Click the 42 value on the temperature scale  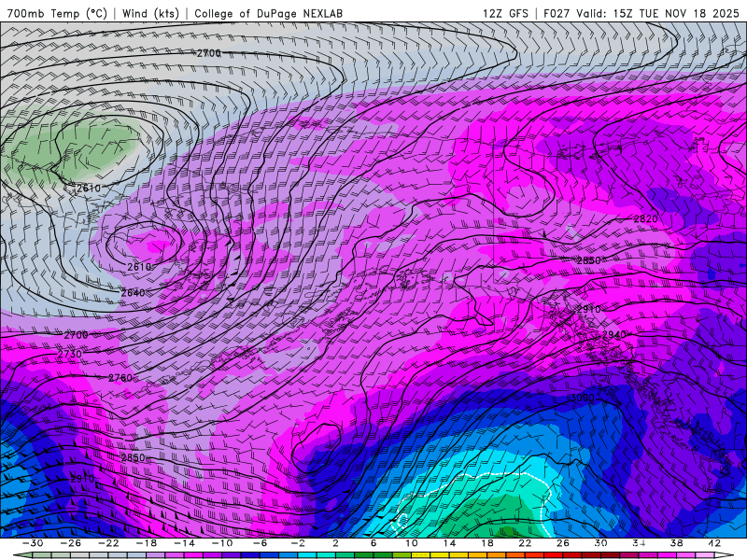[714, 543]
